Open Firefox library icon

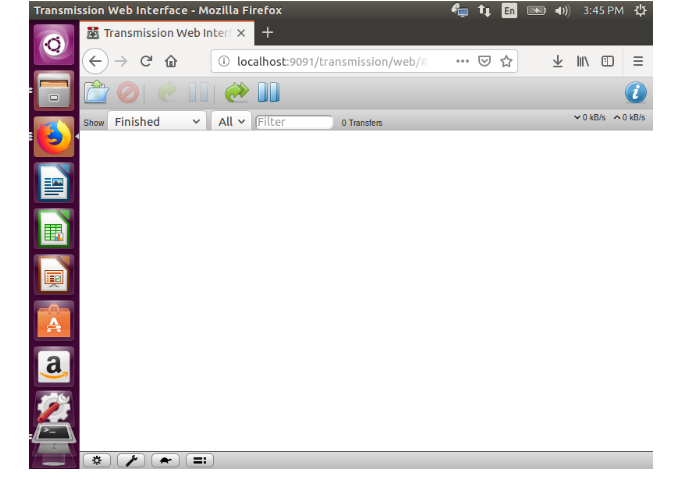pyautogui.click(x=582, y=61)
